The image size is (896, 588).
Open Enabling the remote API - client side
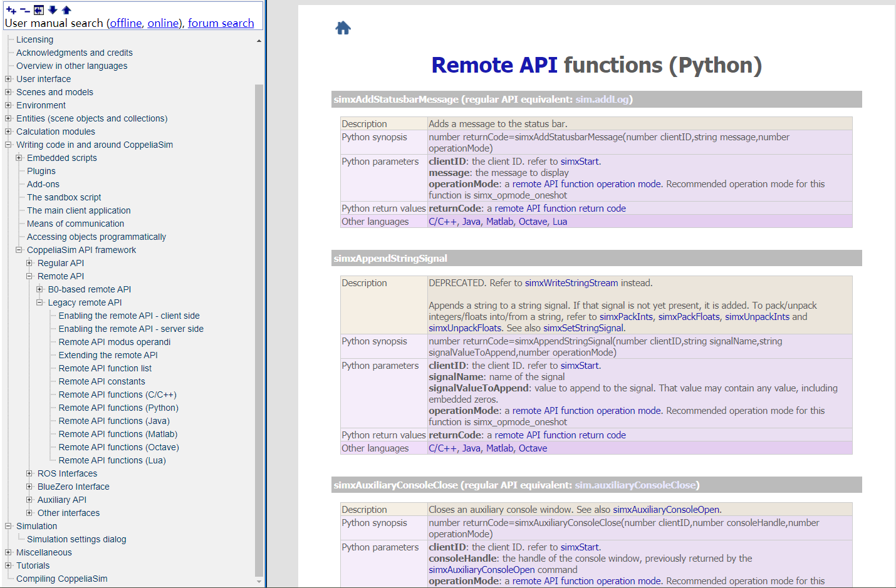click(129, 316)
